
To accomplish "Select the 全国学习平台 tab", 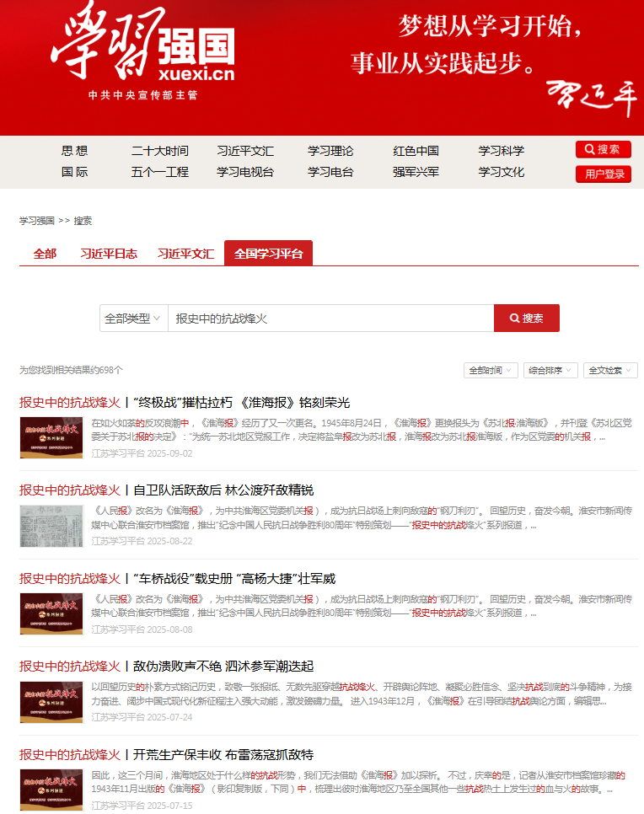I will click(269, 254).
